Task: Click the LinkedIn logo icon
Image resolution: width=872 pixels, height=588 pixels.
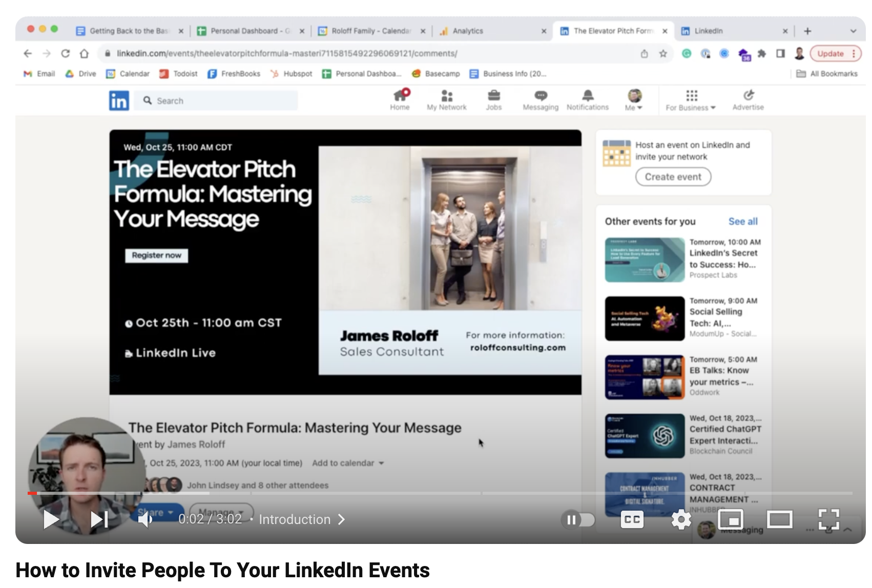Action: [x=119, y=101]
